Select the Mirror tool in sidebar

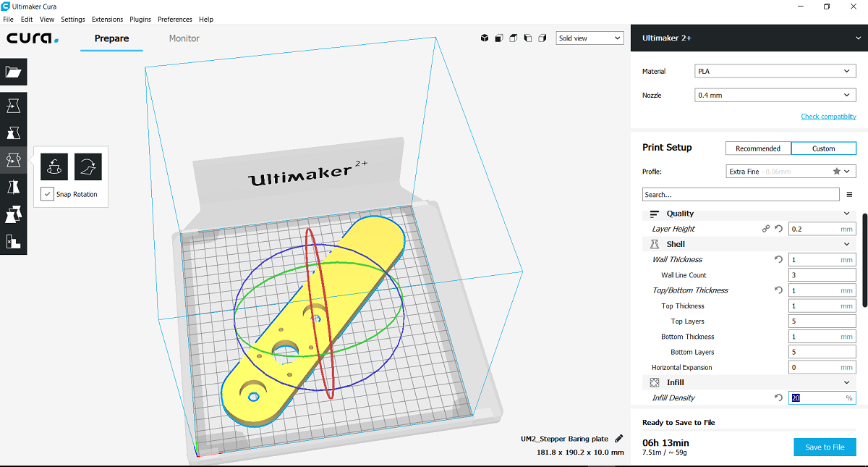(x=14, y=188)
